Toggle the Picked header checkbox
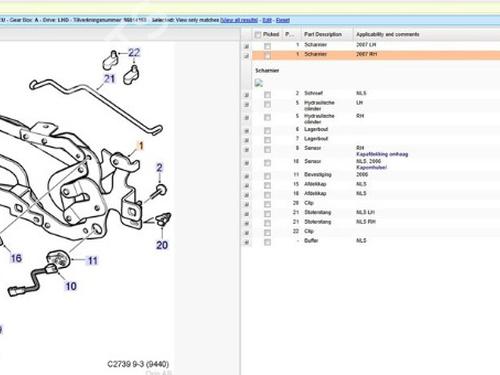The height and width of the screenshot is (375, 500). coord(258,35)
